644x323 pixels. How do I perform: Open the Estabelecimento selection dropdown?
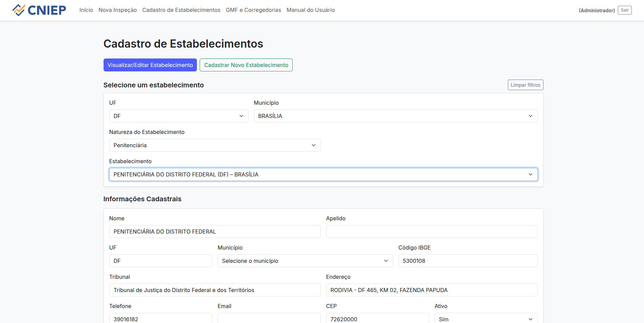click(324, 174)
